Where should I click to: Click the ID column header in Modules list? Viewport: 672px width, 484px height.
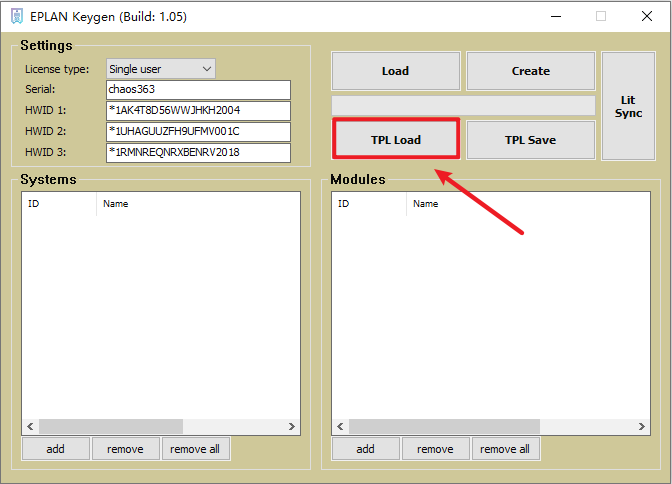coord(369,204)
